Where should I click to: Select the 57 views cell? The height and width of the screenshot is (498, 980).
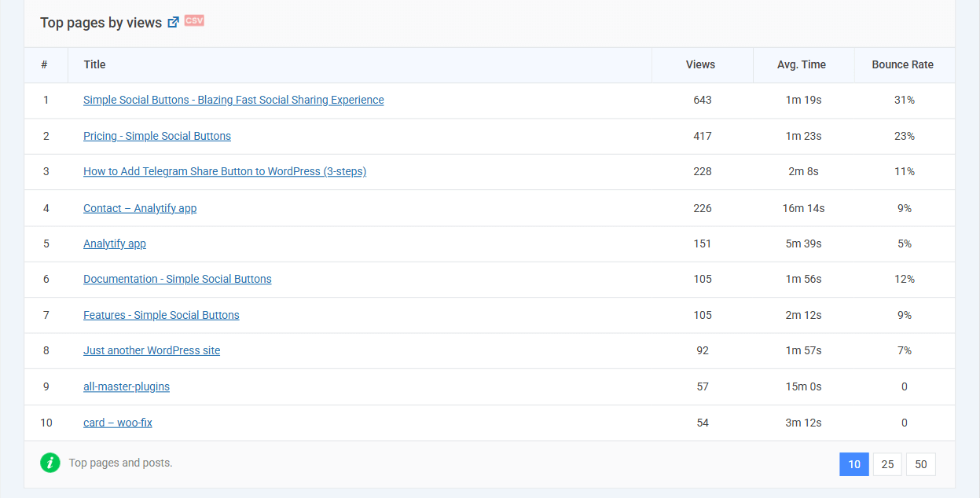point(702,387)
